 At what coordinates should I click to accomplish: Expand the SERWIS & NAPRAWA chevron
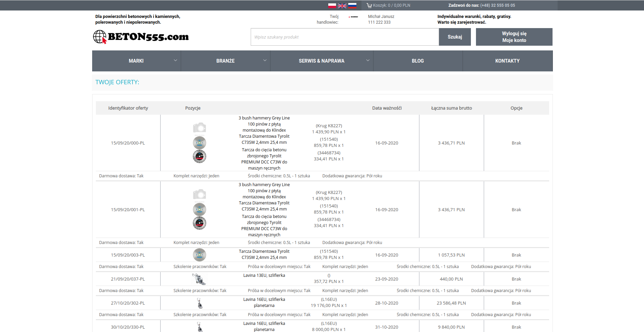[368, 60]
